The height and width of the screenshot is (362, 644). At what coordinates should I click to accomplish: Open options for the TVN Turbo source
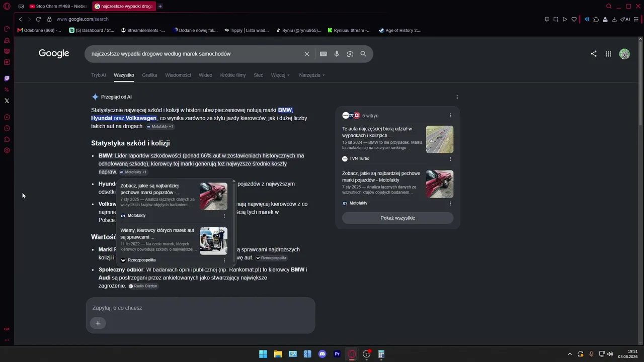450,159
